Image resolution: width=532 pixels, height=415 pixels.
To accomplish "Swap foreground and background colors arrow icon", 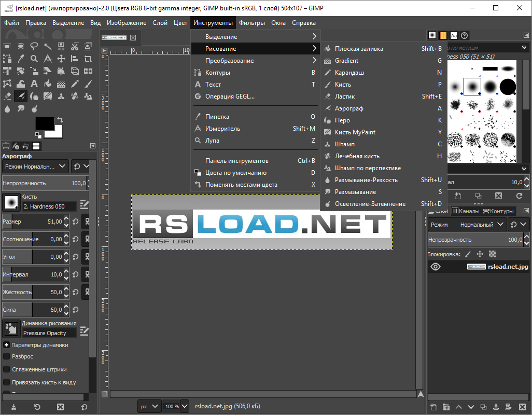I will pyautogui.click(x=60, y=119).
